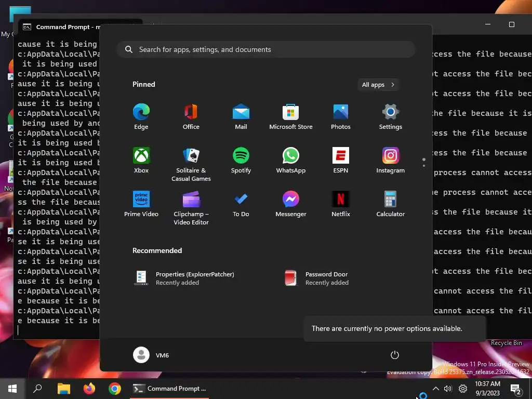
Task: Launch Prime Video
Action: (141, 204)
